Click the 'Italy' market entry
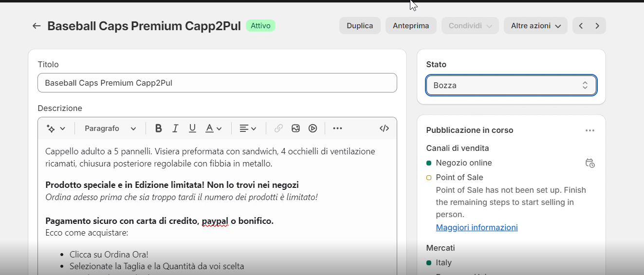The height and width of the screenshot is (275, 644). [443, 263]
